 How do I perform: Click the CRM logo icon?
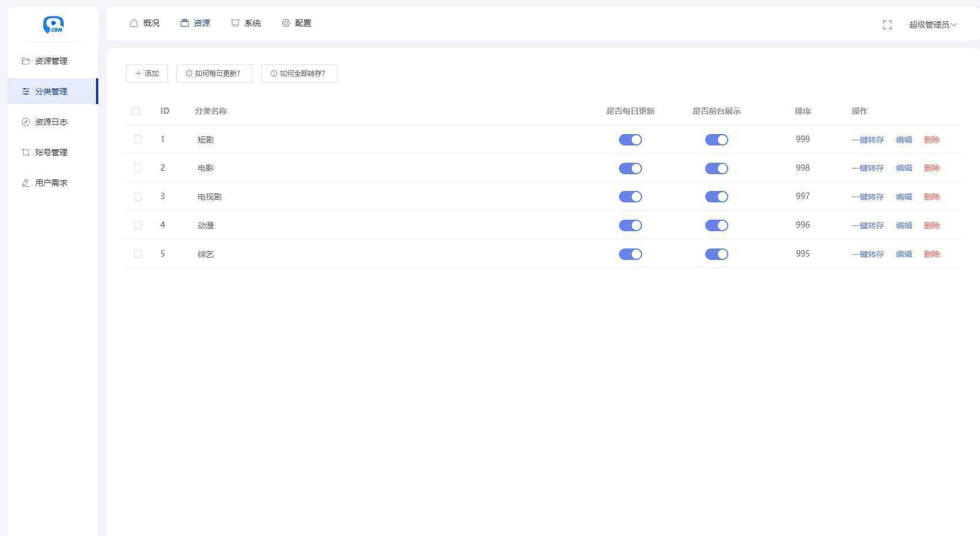tap(53, 24)
